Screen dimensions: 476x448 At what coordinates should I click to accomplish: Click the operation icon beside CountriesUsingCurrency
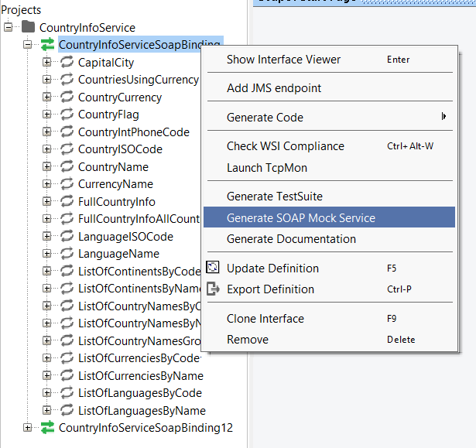67,79
